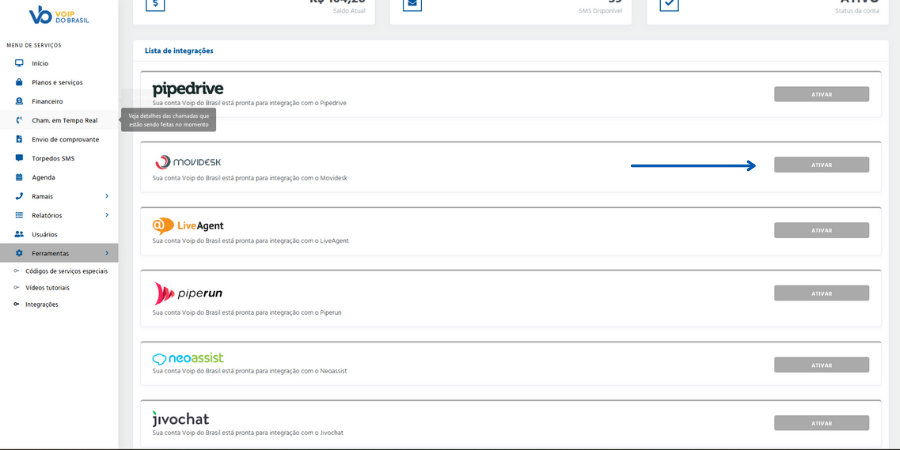Click the Status da conta label

pos(858,11)
